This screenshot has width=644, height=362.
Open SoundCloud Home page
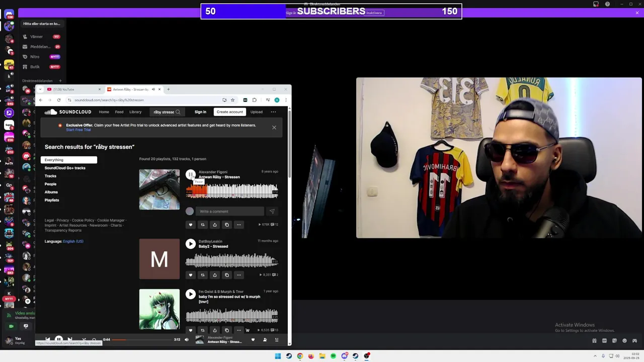tap(104, 112)
